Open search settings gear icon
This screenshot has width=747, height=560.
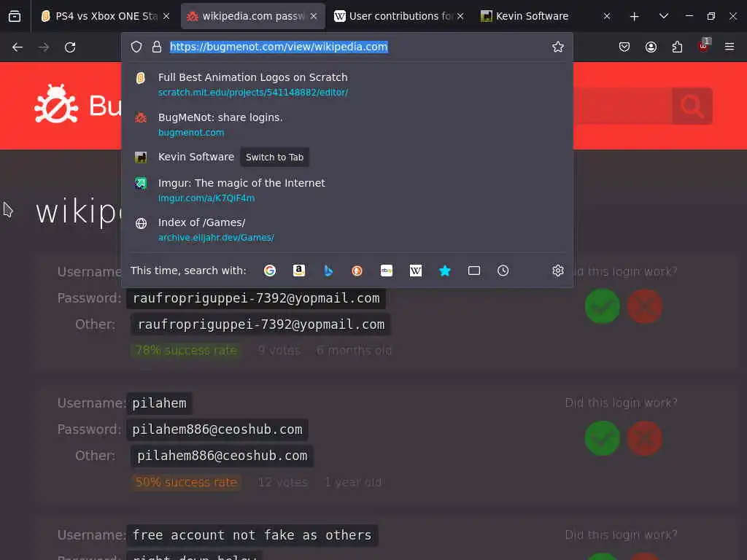point(558,271)
